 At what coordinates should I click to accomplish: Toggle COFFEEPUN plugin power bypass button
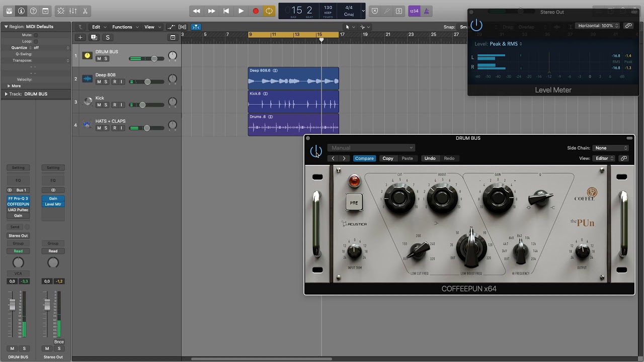coord(316,151)
